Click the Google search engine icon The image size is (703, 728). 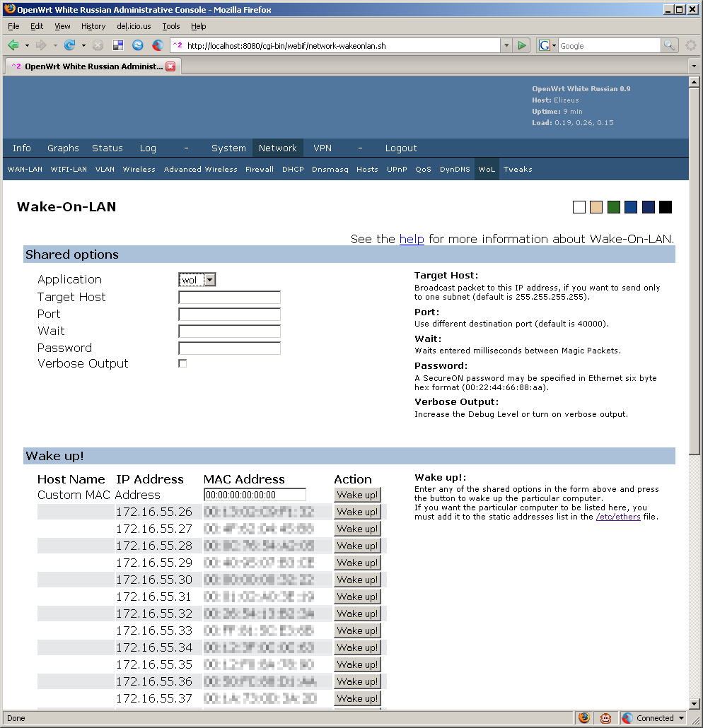tap(544, 45)
